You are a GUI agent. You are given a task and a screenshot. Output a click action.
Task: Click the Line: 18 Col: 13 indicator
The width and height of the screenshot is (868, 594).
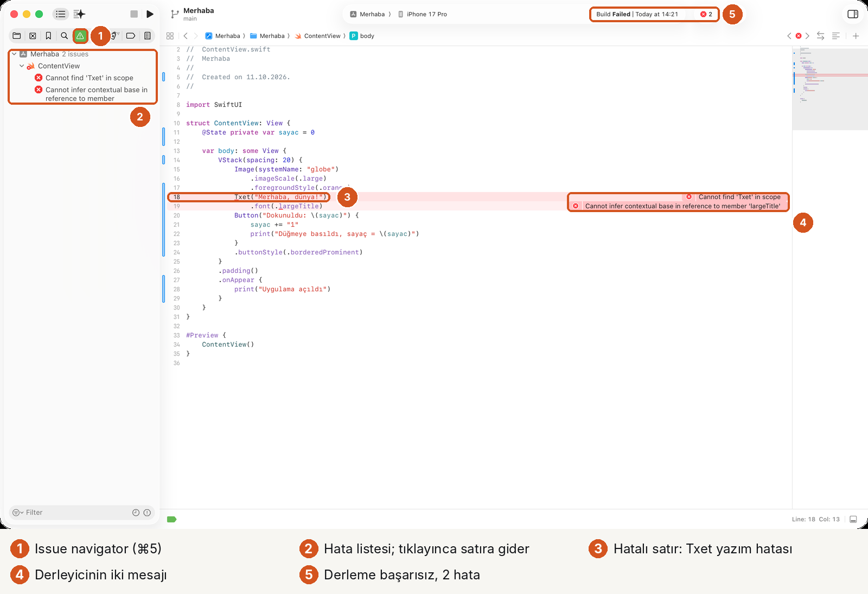coord(815,519)
